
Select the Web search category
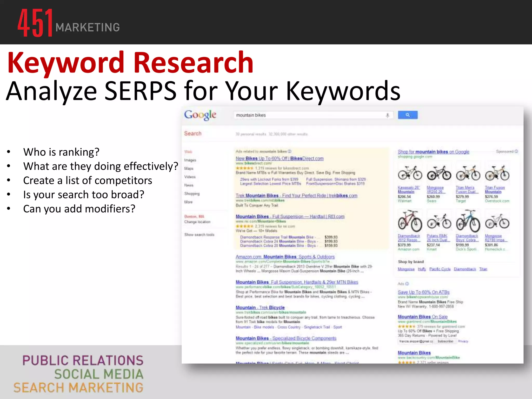pos(188,152)
